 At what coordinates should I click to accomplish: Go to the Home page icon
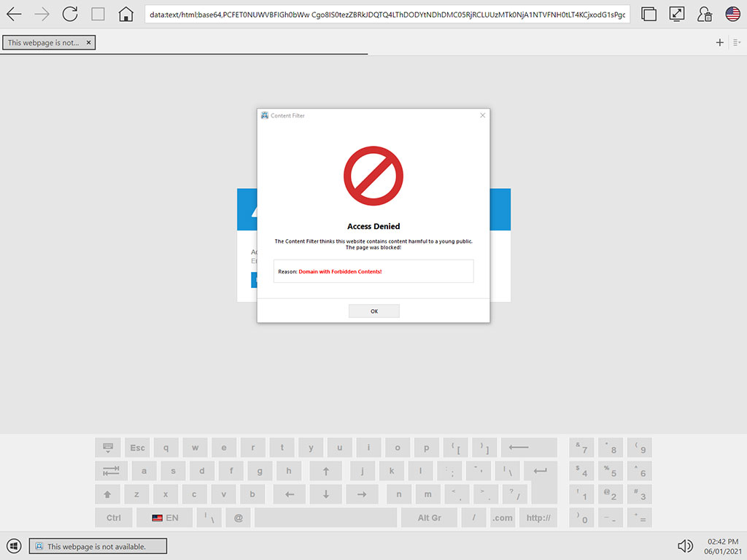tap(126, 14)
